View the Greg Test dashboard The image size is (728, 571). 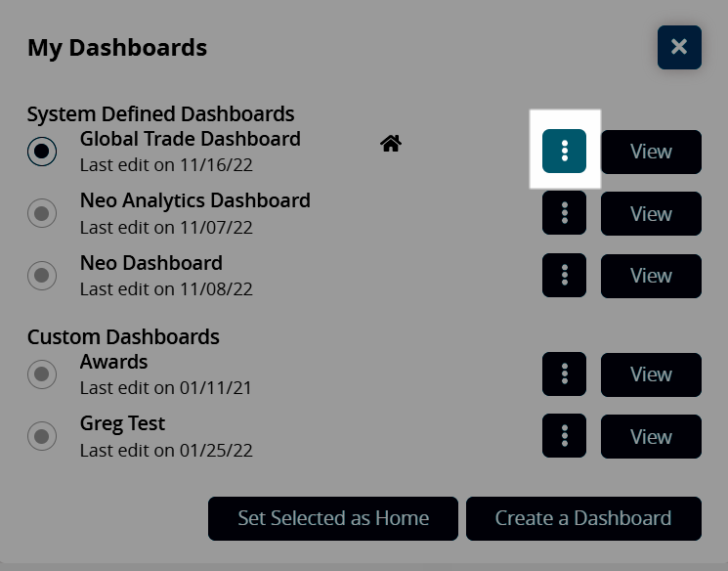tap(651, 437)
